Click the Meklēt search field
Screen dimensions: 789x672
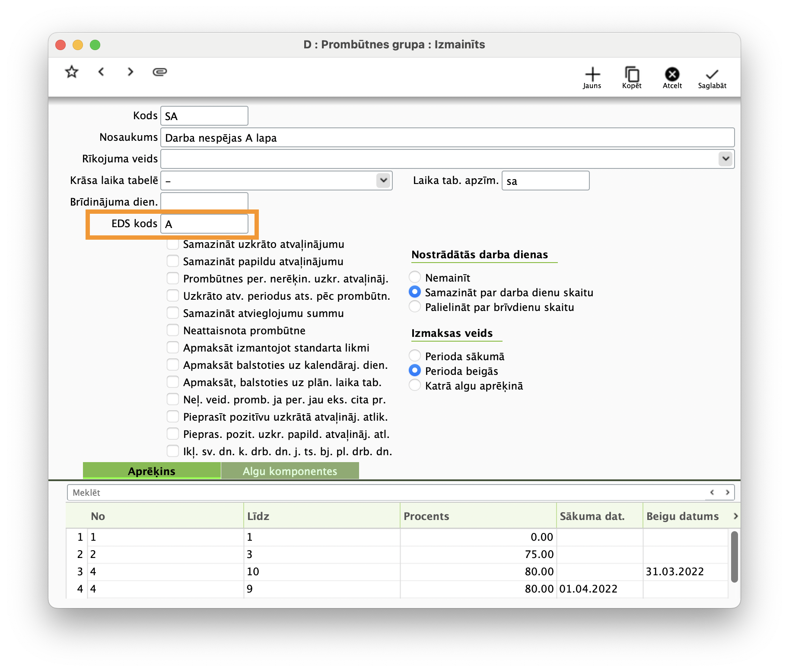(x=385, y=492)
